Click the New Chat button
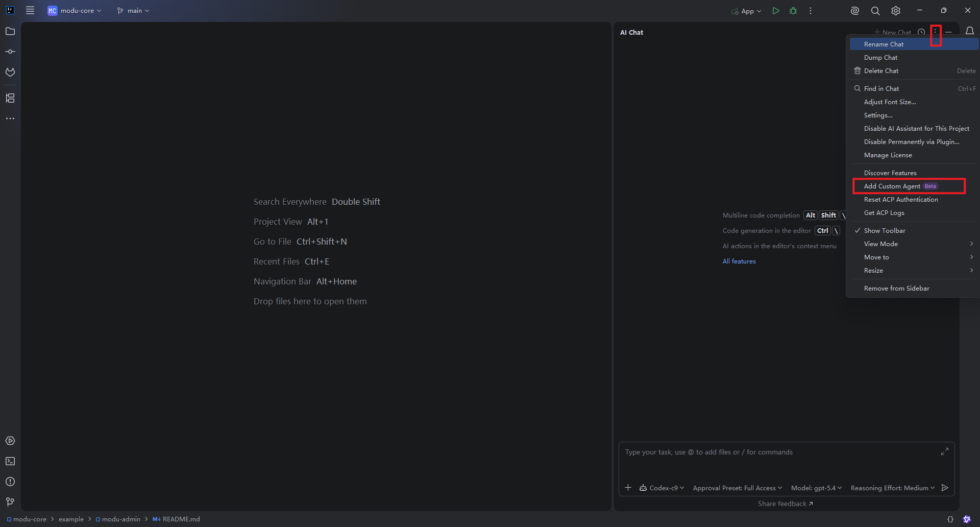The height and width of the screenshot is (527, 980). tap(892, 32)
